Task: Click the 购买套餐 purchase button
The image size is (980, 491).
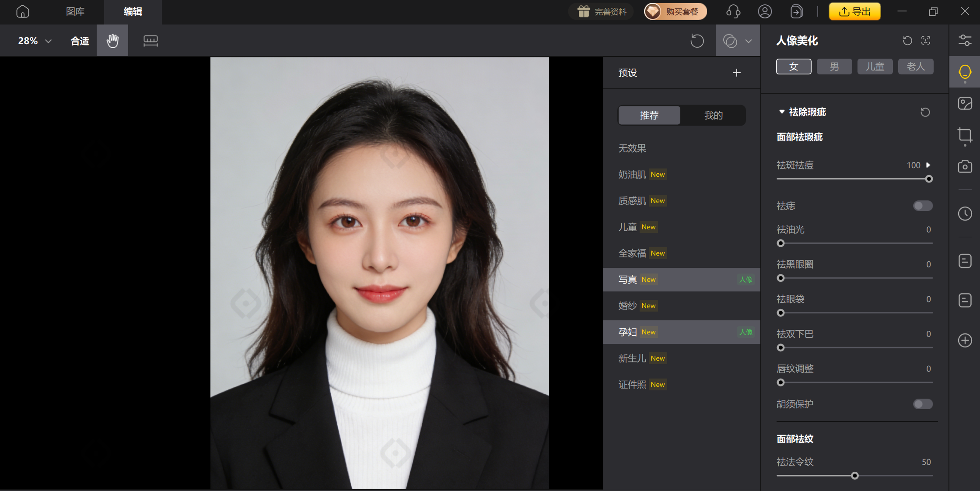Action: tap(675, 11)
